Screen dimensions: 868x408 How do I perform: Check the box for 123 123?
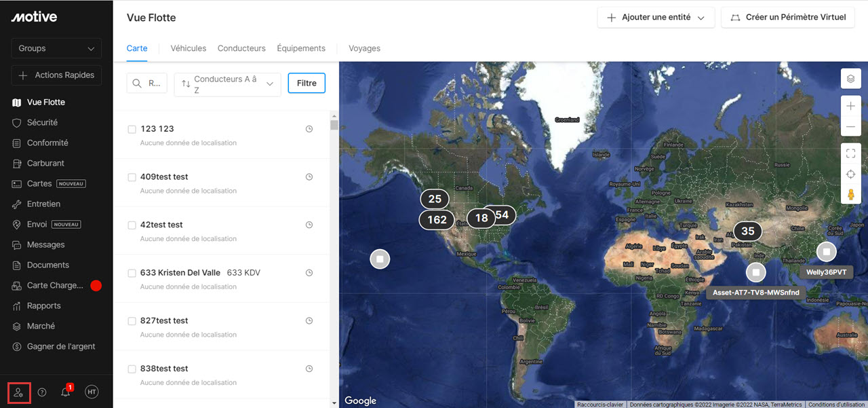coord(132,129)
